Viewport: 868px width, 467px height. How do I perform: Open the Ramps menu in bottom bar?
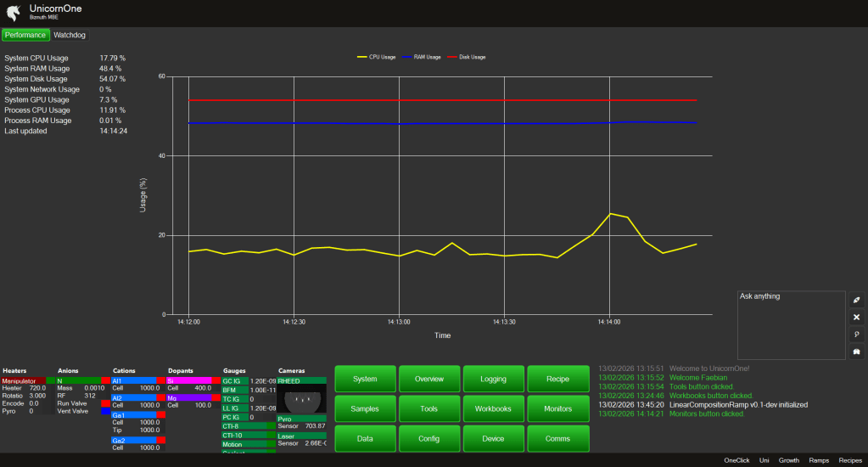point(819,460)
